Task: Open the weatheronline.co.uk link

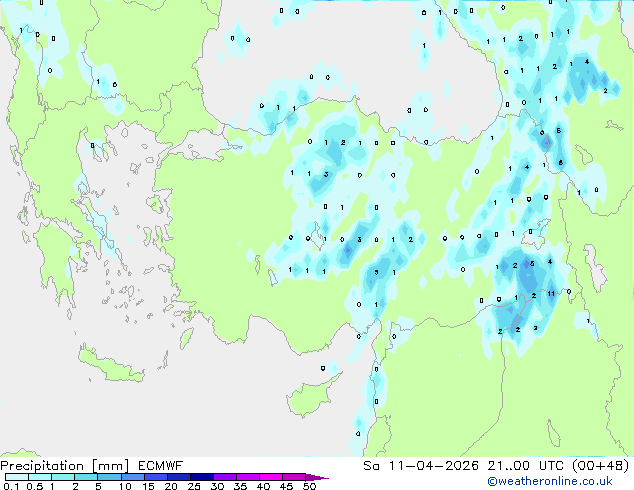Action: [549, 482]
